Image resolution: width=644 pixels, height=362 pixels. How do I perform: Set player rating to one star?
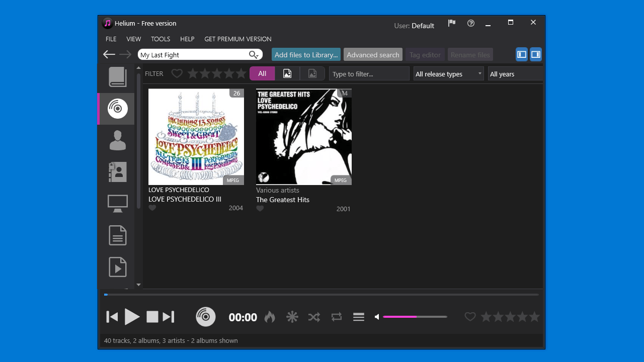(x=486, y=317)
